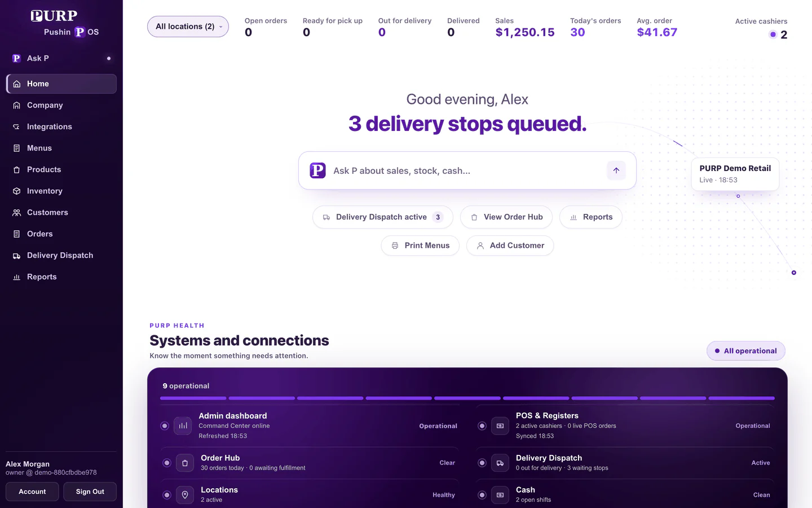Open the Delivery Dispatch active chip
The height and width of the screenshot is (508, 812).
(383, 217)
